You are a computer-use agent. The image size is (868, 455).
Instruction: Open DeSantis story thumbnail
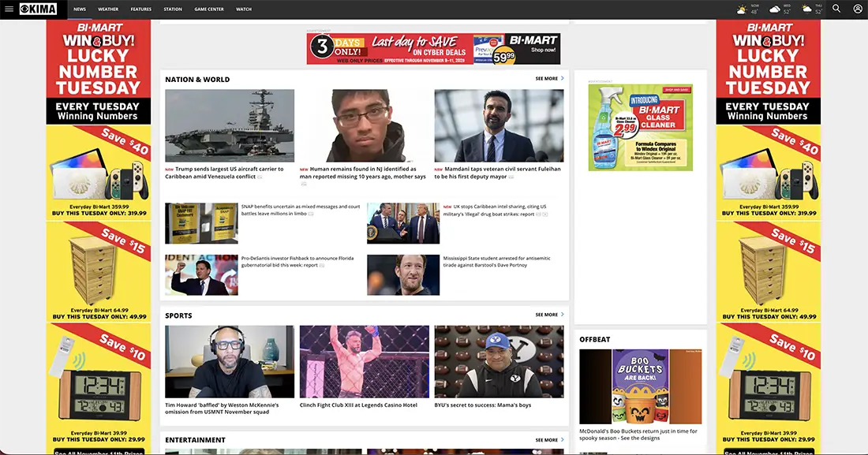click(201, 274)
